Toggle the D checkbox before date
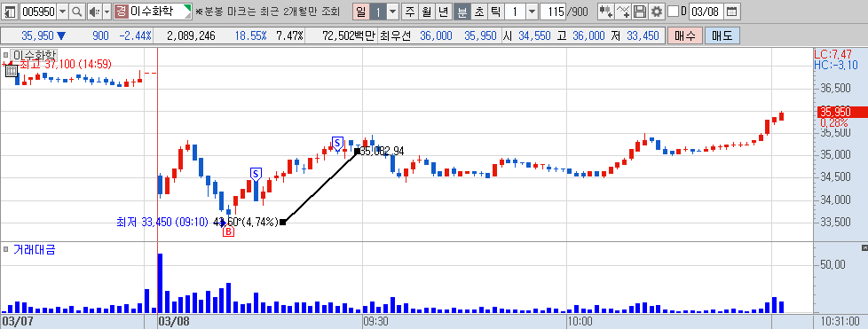Viewport: 868px width, 329px height. 673,11
